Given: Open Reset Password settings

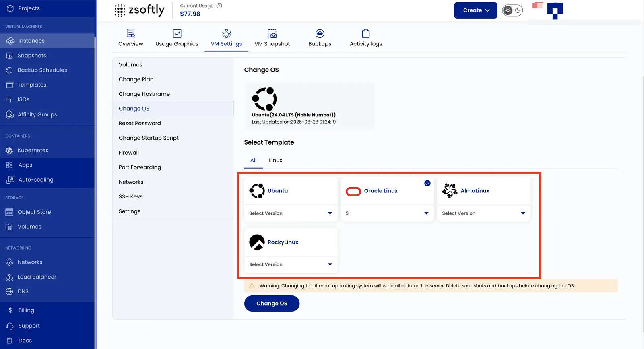Looking at the screenshot, I should click(x=140, y=123).
